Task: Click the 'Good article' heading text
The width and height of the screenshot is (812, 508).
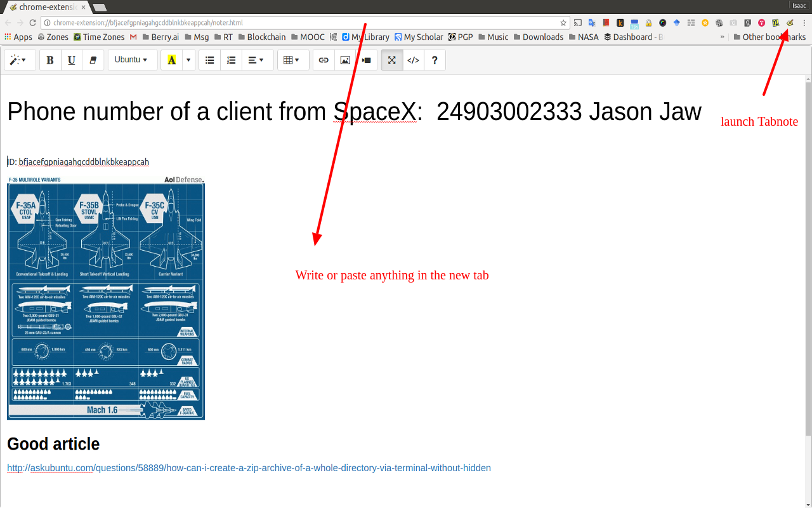Action: coord(53,444)
